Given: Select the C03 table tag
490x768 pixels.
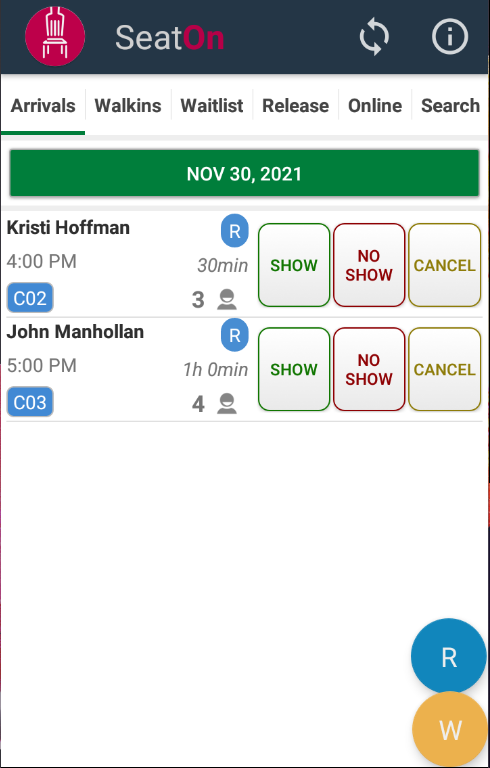Looking at the screenshot, I should point(30,402).
